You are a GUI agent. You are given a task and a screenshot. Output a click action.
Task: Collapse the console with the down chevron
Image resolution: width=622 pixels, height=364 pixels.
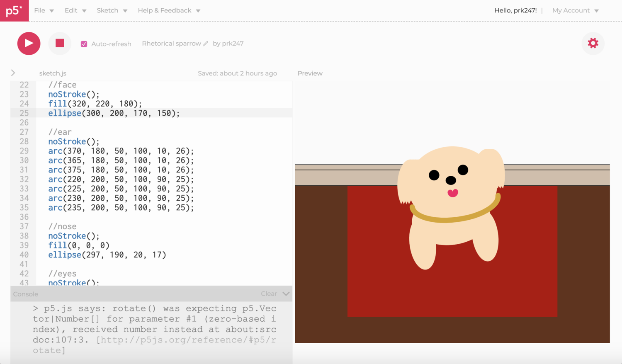[286, 294]
